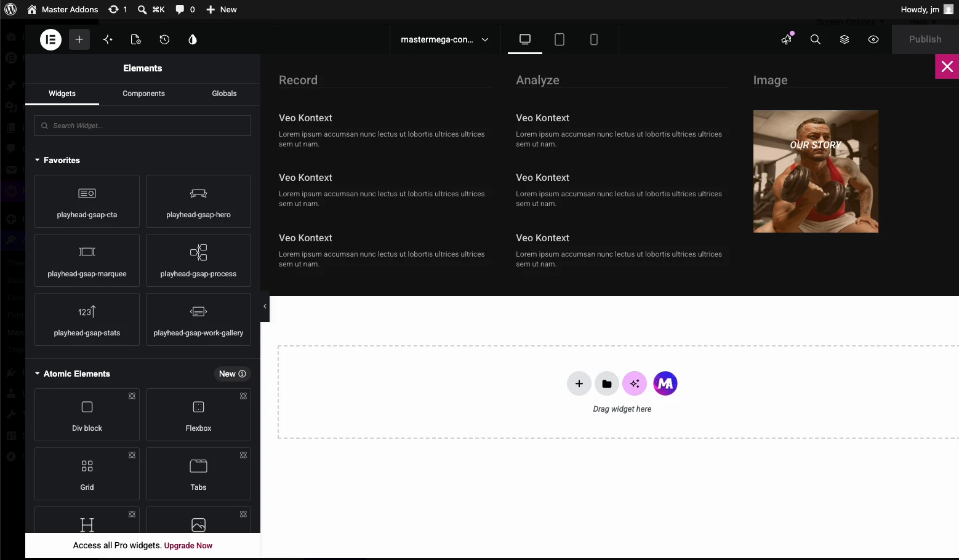Viewport: 959px width, 560px height.
Task: Open the Elementor logo menu
Action: click(50, 39)
